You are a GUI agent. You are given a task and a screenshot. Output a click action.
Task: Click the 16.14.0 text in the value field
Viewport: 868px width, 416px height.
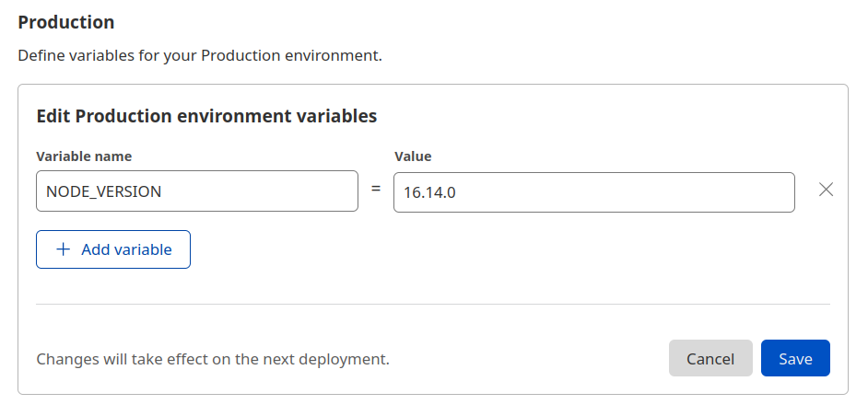[428, 192]
